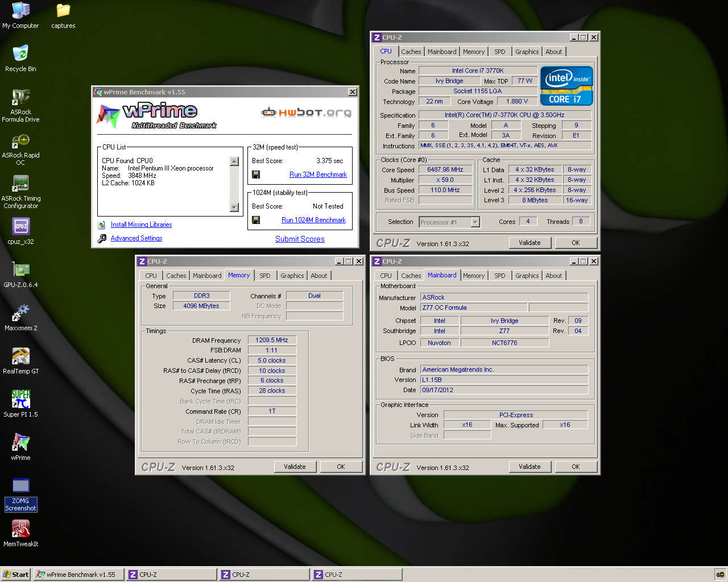Click the save icon beside Run 32M Benchmark
The width and height of the screenshot is (728, 582).
256,174
